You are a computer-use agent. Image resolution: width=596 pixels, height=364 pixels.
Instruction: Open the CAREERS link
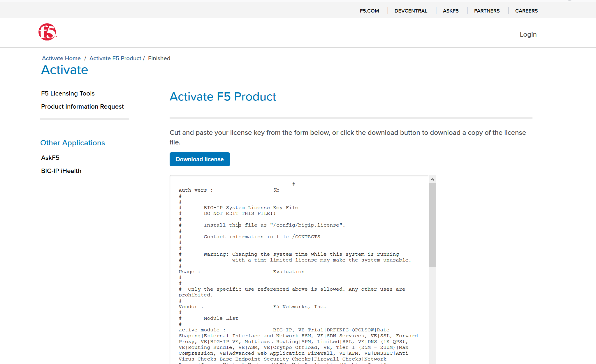[526, 11]
